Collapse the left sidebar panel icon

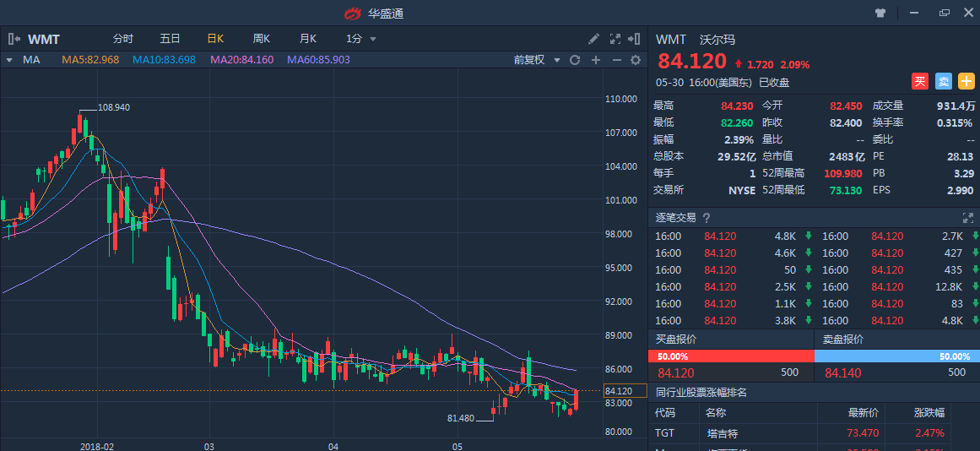click(14, 39)
